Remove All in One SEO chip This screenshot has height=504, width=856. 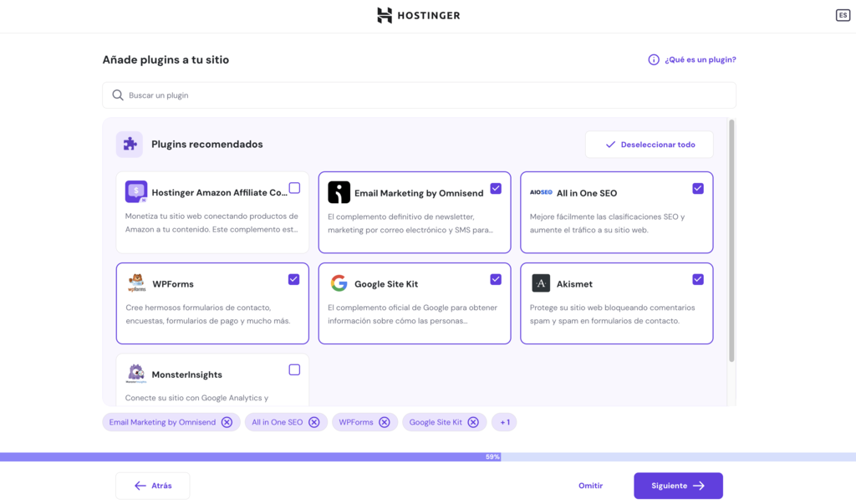(314, 422)
